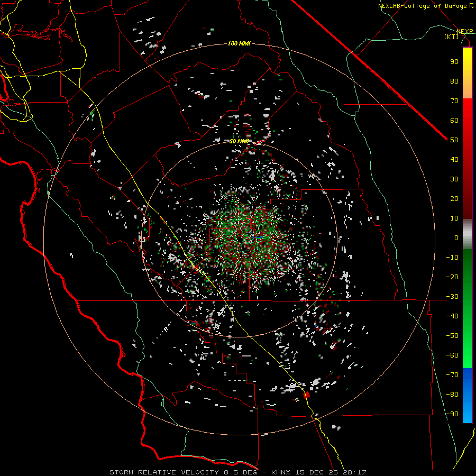
Task: Click the positive 80 knot scale label
Action: point(454,81)
